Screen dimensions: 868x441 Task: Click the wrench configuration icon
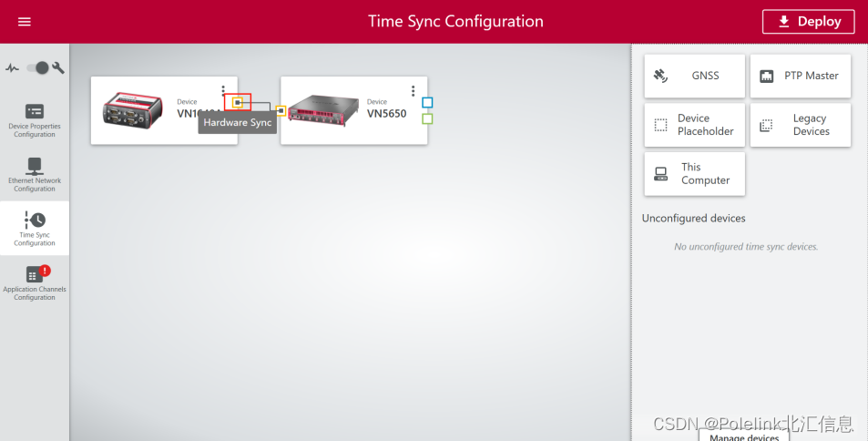(58, 67)
